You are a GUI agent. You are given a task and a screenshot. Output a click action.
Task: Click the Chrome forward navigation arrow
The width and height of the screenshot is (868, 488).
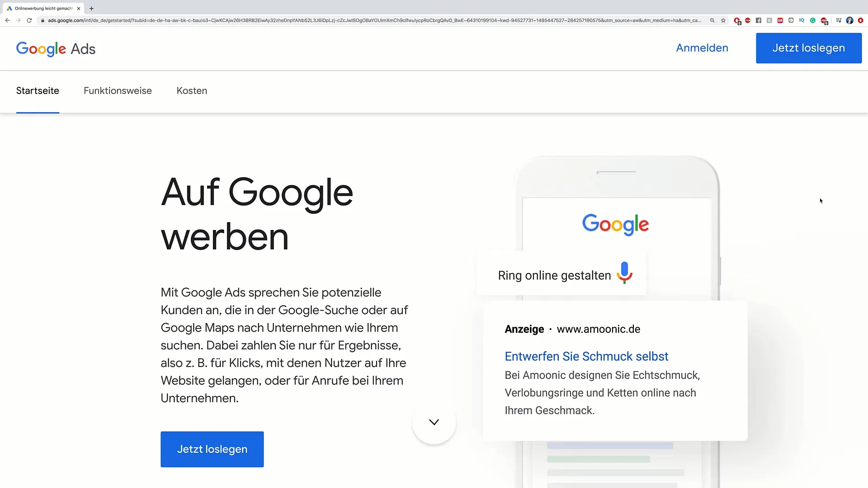17,21
